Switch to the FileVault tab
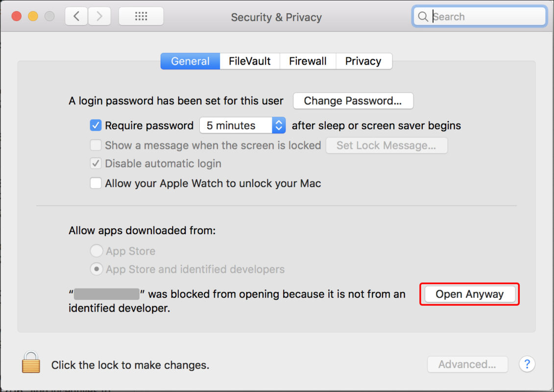The image size is (554, 392). [x=249, y=61]
